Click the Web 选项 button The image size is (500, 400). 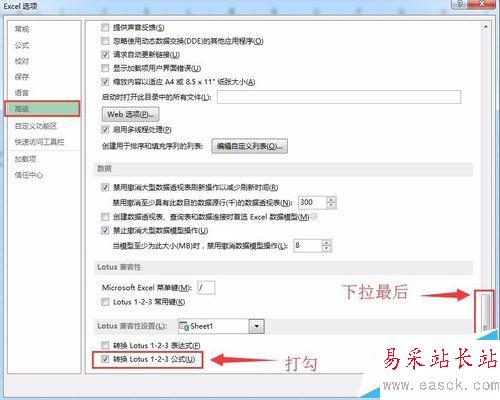click(x=130, y=114)
